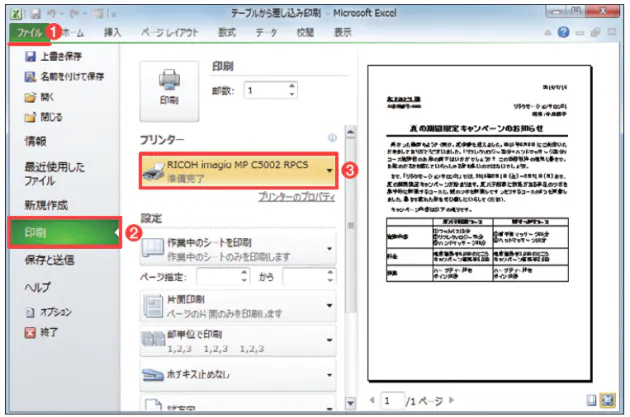
Task: Open the 片面印刷 dropdown
Action: point(238,306)
